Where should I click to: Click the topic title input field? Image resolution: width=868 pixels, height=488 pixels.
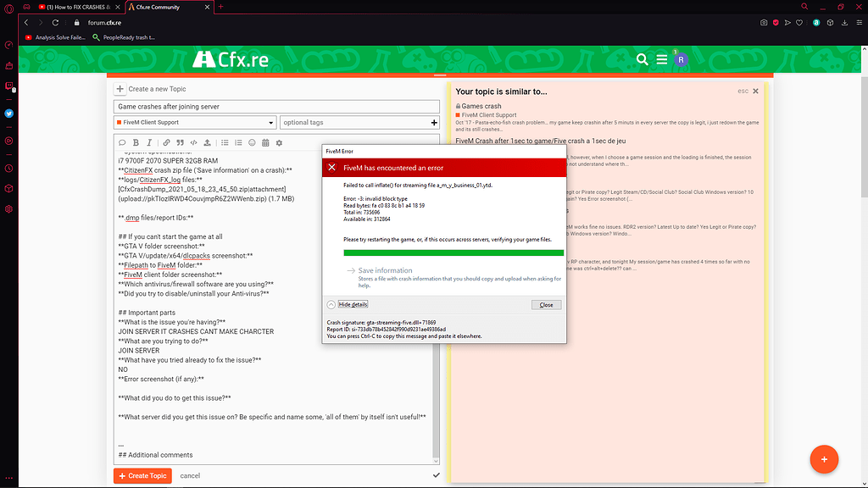277,106
